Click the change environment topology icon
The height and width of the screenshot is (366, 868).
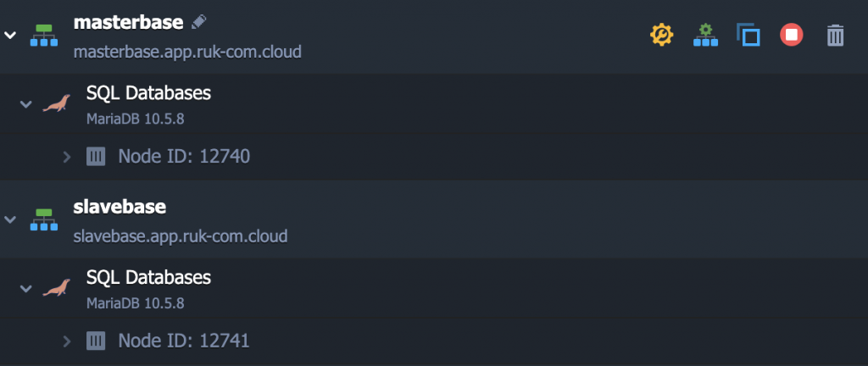click(x=704, y=35)
